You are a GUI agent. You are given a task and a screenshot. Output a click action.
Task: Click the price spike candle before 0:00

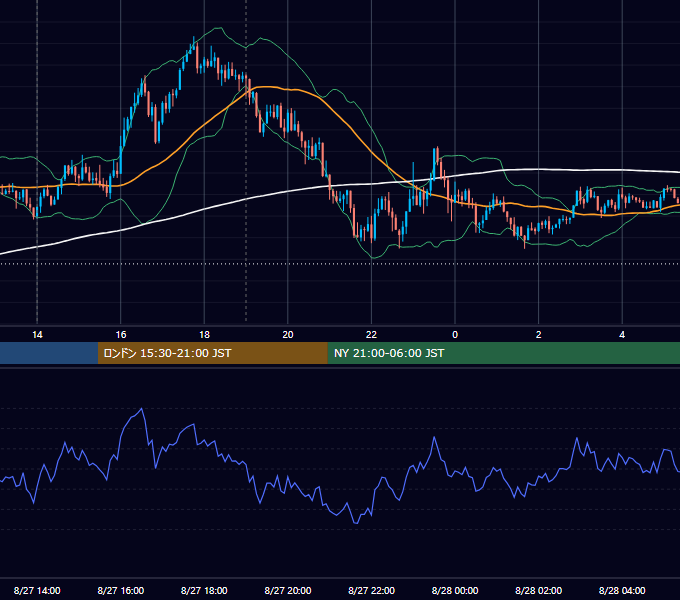[x=435, y=164]
